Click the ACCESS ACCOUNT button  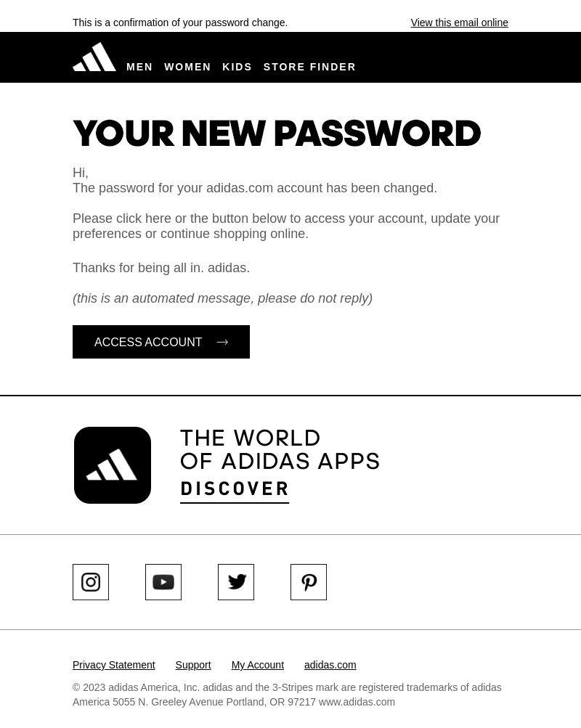click(x=161, y=342)
